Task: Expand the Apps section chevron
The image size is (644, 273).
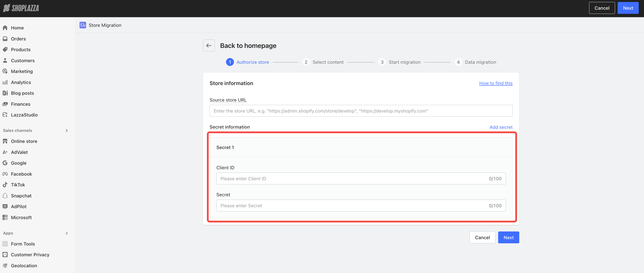Action: tap(67, 233)
